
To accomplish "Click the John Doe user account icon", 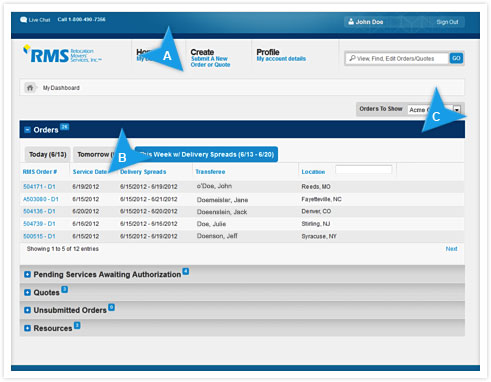I will click(x=351, y=22).
